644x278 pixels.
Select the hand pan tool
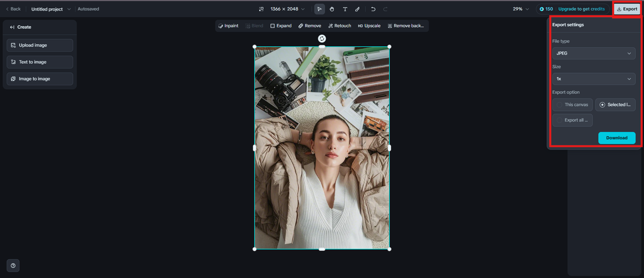point(332,9)
